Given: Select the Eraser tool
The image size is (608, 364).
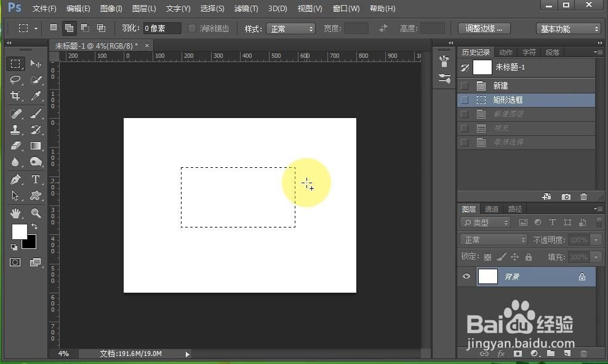Looking at the screenshot, I should (16, 146).
